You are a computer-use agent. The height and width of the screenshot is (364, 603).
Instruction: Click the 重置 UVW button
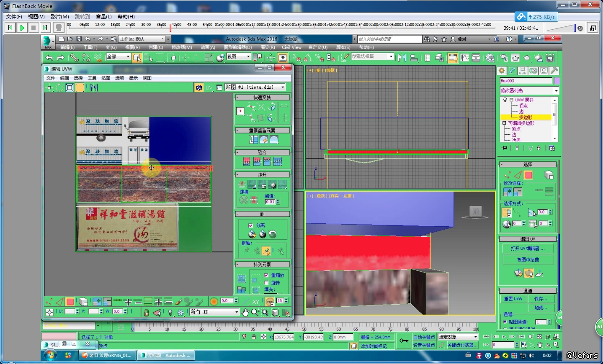pos(513,299)
